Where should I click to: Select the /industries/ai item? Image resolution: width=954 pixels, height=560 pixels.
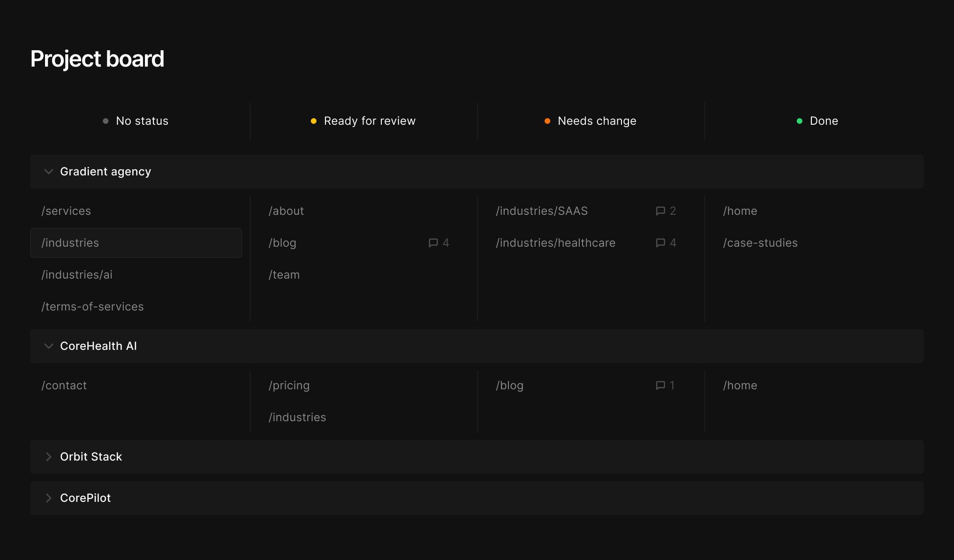[77, 275]
